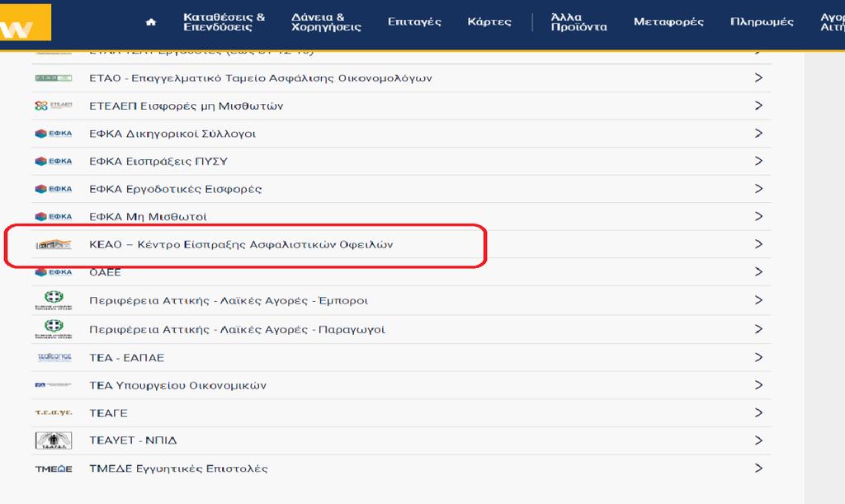Image resolution: width=845 pixels, height=504 pixels.
Task: Select ΕΦΚΑ Εισπράξεις ΠΥΣΥ
Action: pyautogui.click(x=158, y=162)
